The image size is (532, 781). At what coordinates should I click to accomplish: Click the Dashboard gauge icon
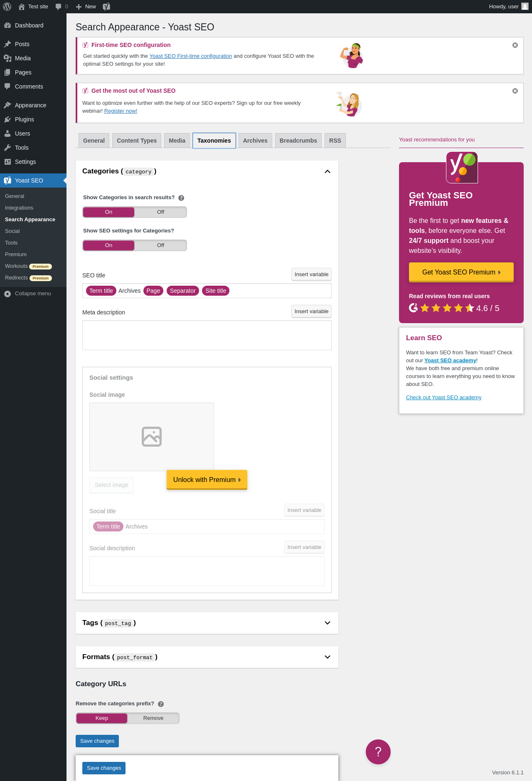point(7,25)
